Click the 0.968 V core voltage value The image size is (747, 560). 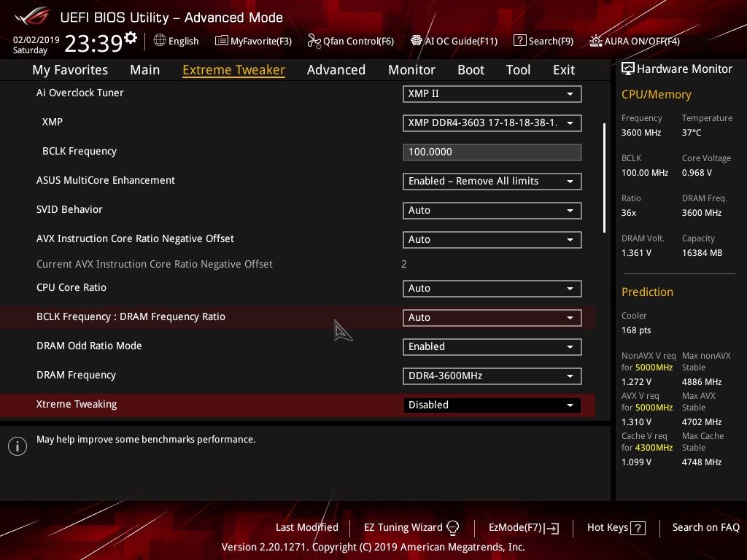point(697,172)
